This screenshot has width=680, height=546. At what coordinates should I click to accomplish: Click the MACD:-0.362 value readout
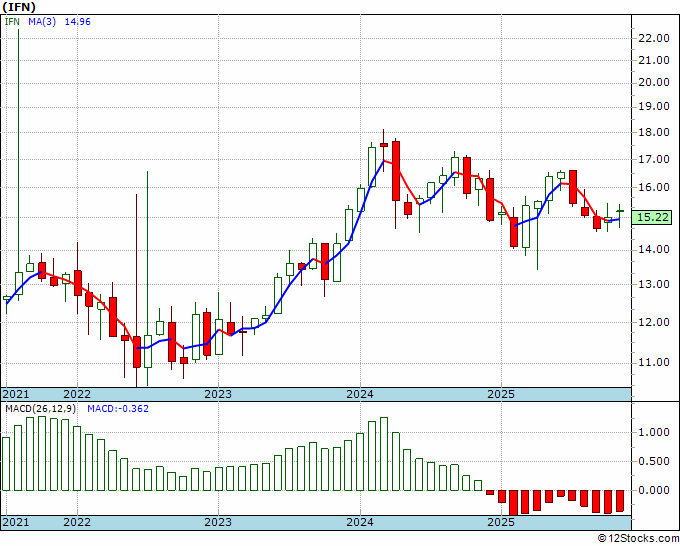point(118,409)
